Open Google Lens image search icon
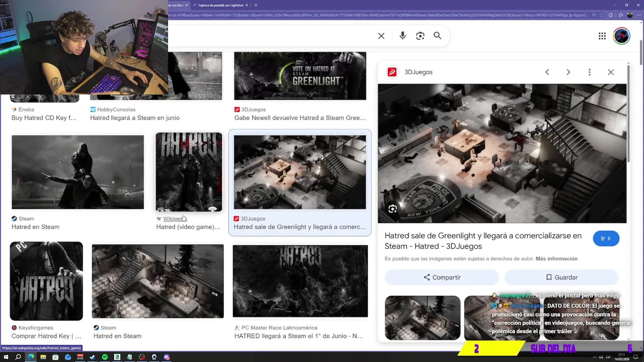 point(420,36)
